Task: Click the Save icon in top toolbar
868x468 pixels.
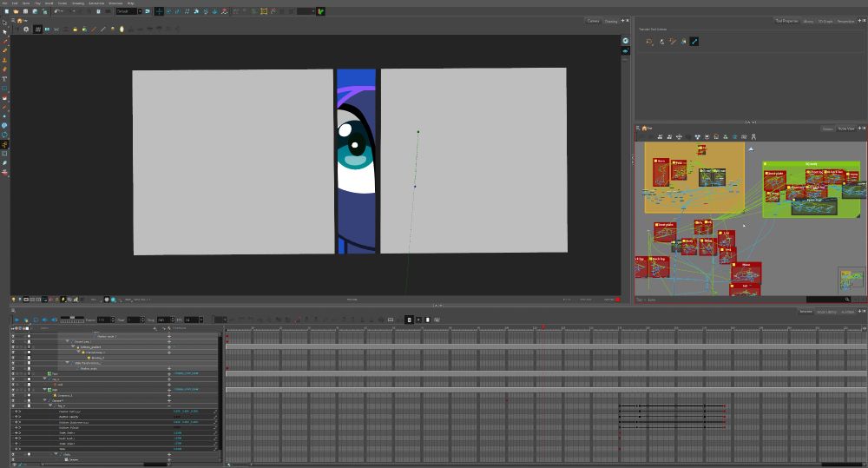Action: click(x=25, y=11)
